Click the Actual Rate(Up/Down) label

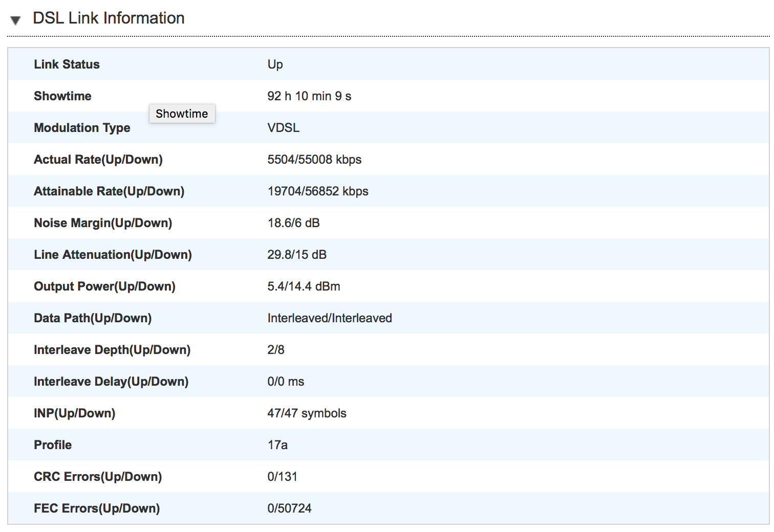[x=98, y=160]
